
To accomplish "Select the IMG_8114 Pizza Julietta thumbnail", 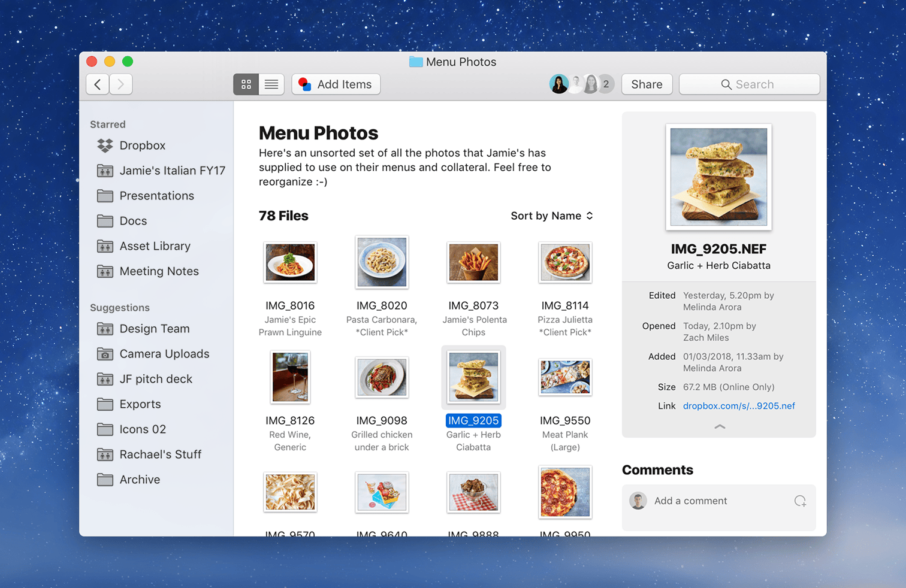I will click(x=565, y=263).
